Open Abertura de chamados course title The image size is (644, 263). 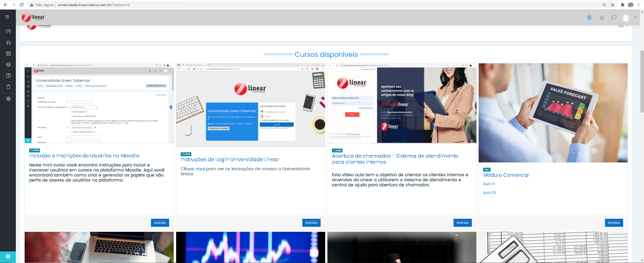395,159
